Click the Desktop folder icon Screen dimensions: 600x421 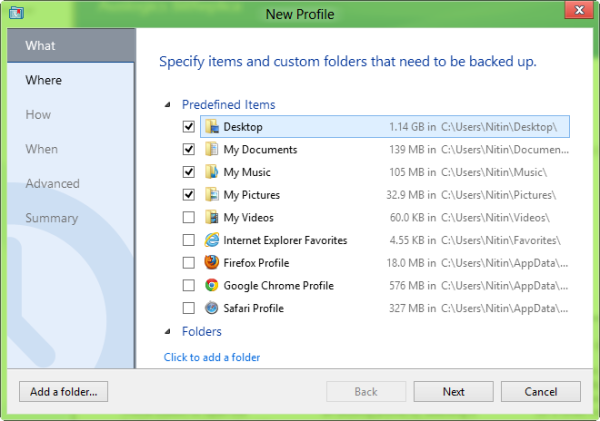(212, 127)
